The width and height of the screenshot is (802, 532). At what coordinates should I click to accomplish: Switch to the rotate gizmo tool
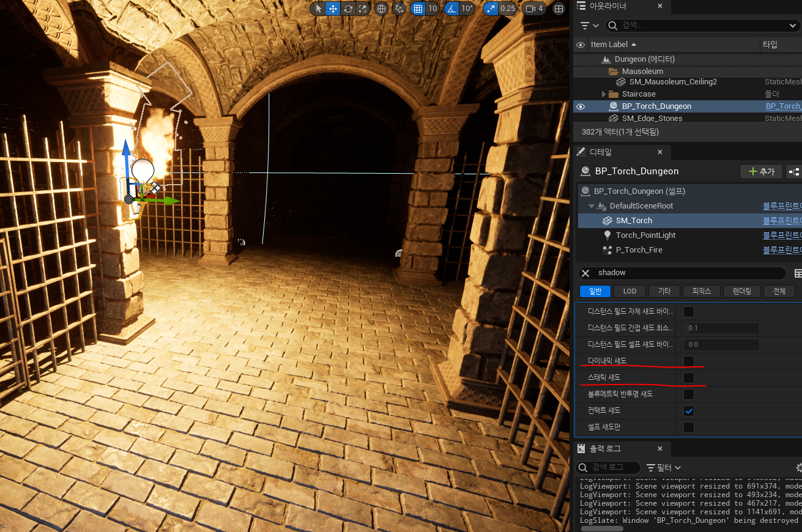pos(348,9)
